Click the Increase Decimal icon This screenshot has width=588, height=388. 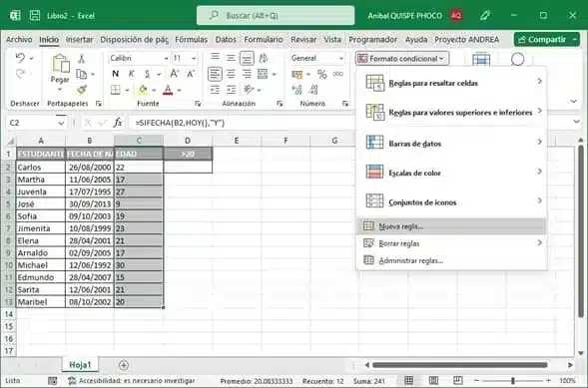click(297, 90)
